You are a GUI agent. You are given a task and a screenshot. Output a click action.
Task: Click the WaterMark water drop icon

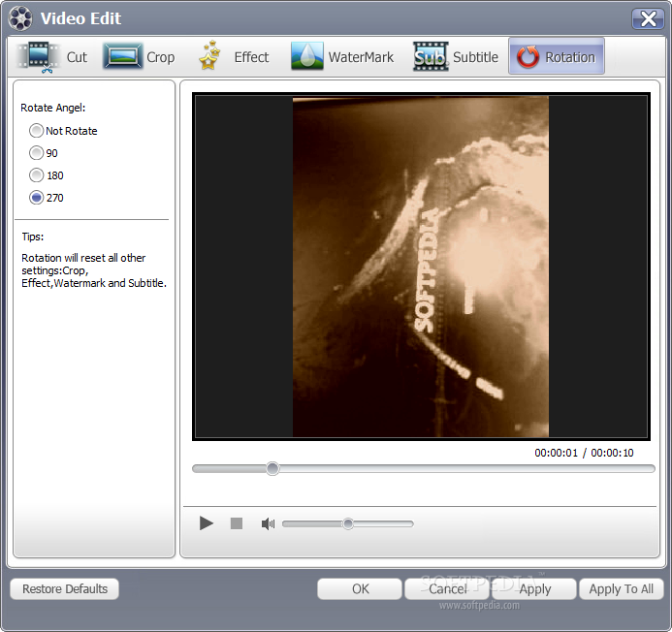pyautogui.click(x=307, y=56)
